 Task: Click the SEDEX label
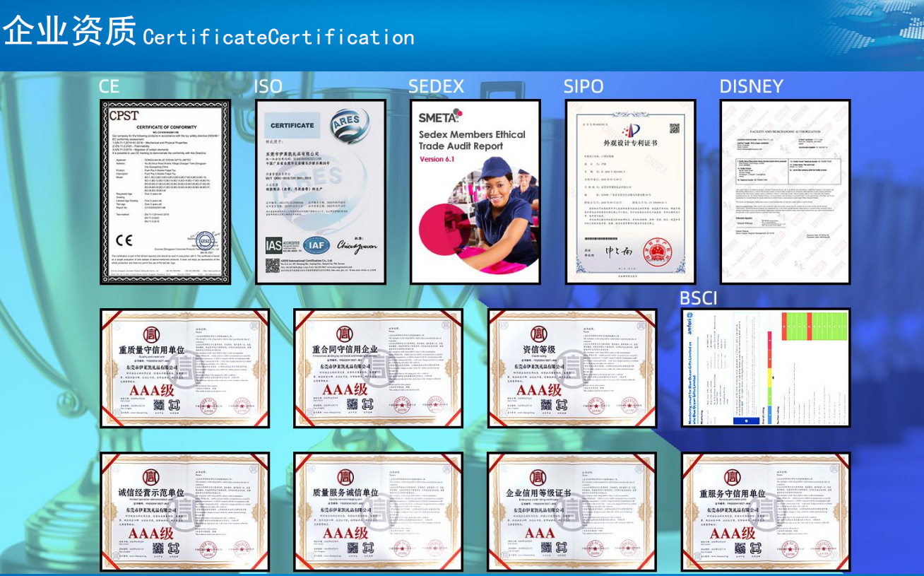tap(437, 86)
